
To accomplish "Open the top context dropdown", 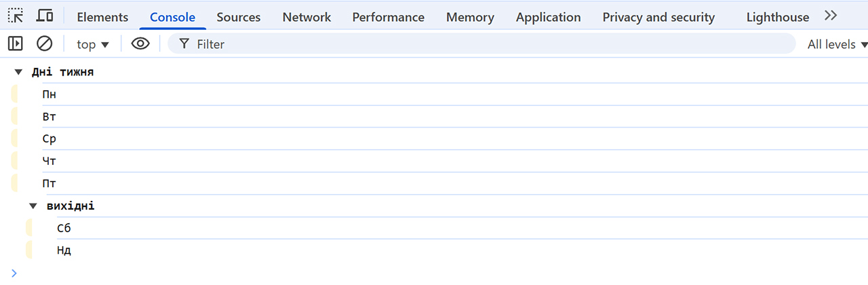I will coord(93,44).
